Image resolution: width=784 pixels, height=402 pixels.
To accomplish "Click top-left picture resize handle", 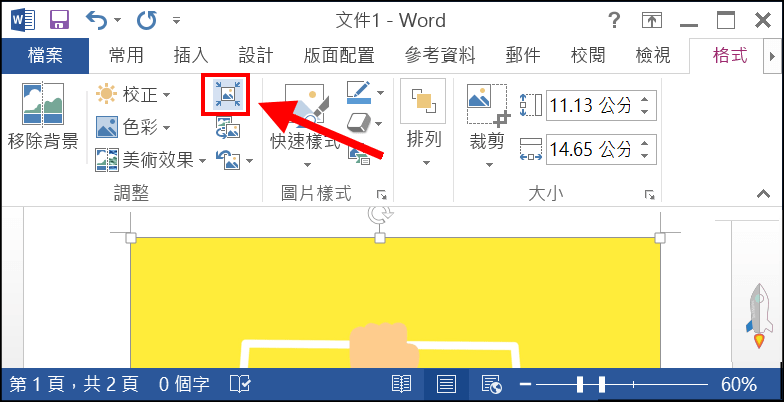I will [x=130, y=238].
